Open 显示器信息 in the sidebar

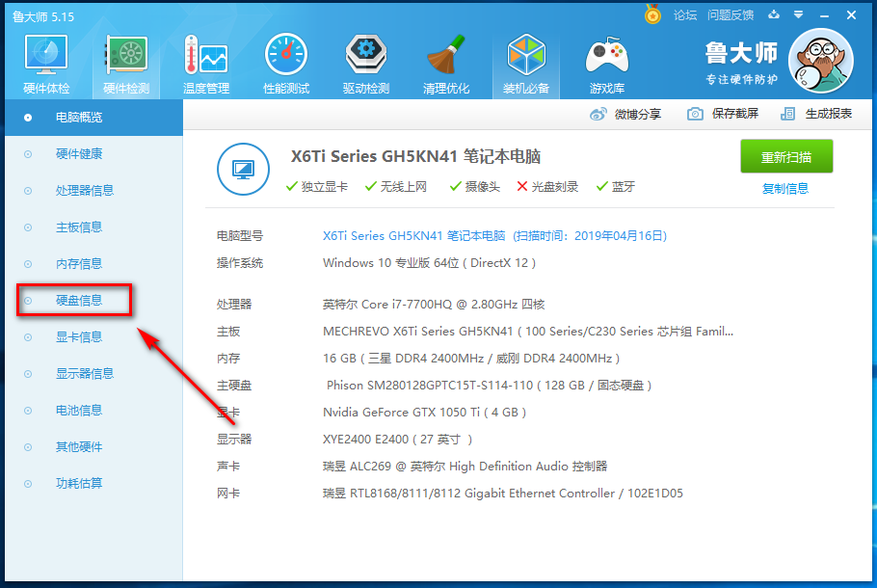coord(85,373)
